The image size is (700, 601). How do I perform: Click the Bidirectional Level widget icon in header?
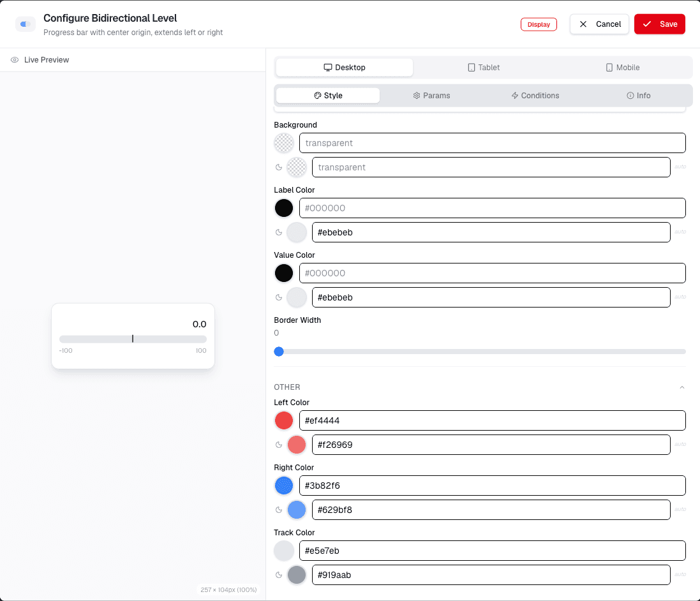26,24
